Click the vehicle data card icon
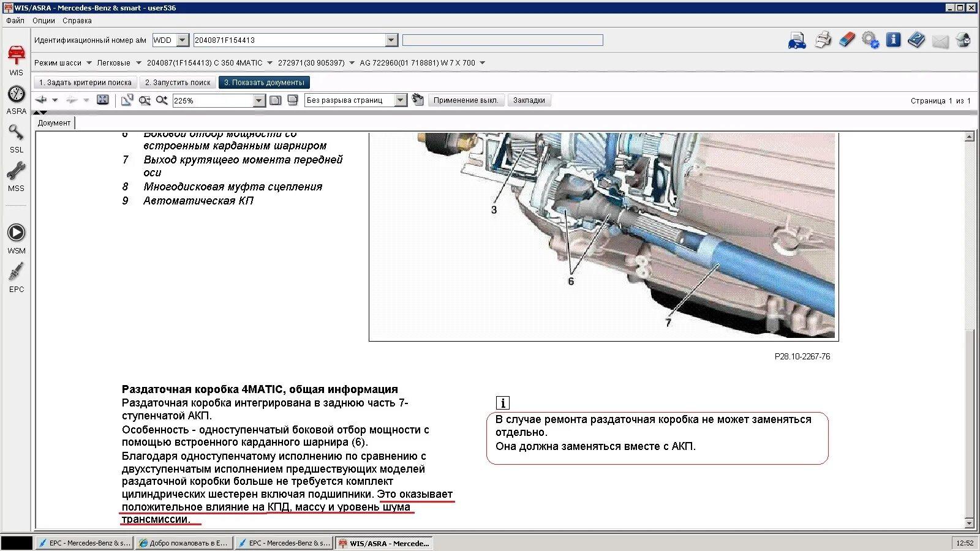Image resolution: width=980 pixels, height=551 pixels. tap(797, 41)
